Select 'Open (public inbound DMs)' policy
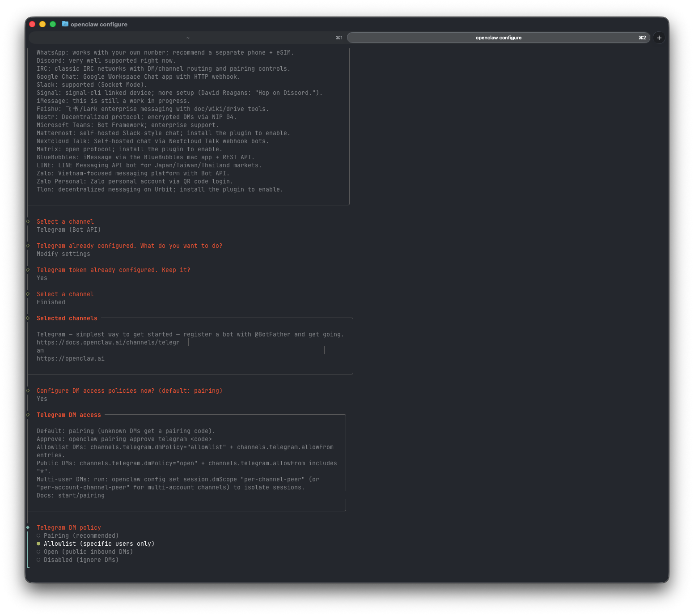The image size is (694, 616). [x=88, y=552]
